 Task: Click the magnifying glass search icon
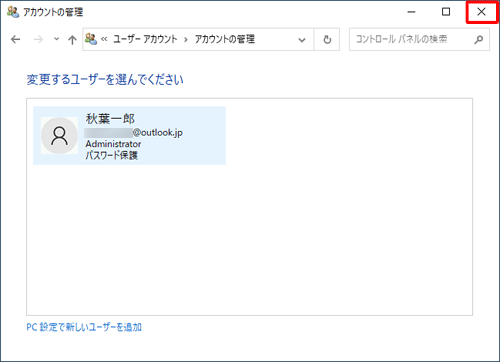point(479,39)
